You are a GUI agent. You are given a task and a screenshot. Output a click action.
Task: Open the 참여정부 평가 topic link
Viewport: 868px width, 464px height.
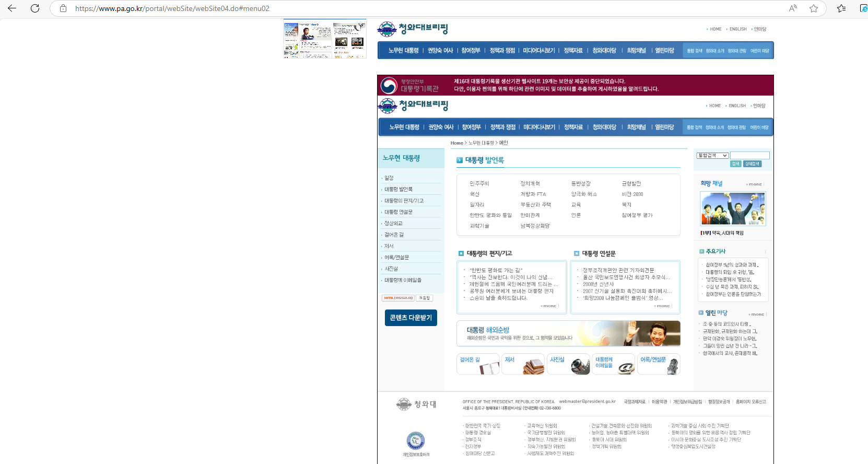coord(637,215)
